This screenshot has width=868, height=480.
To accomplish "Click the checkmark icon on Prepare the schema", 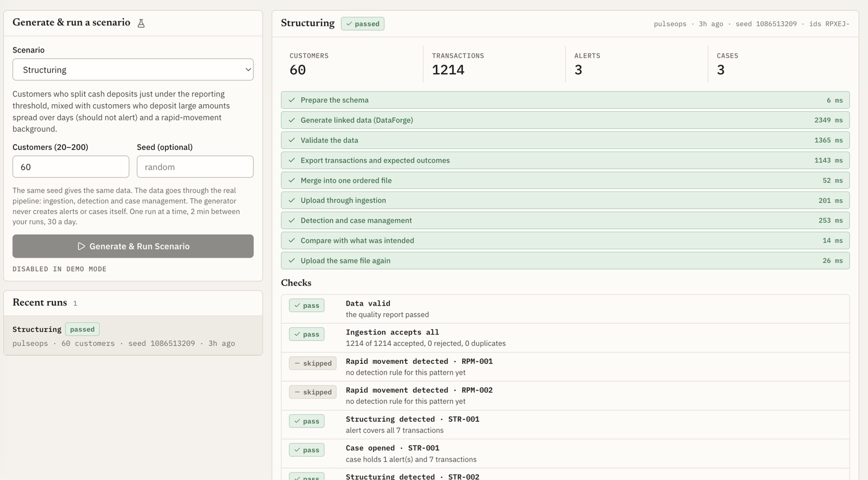I will (292, 100).
